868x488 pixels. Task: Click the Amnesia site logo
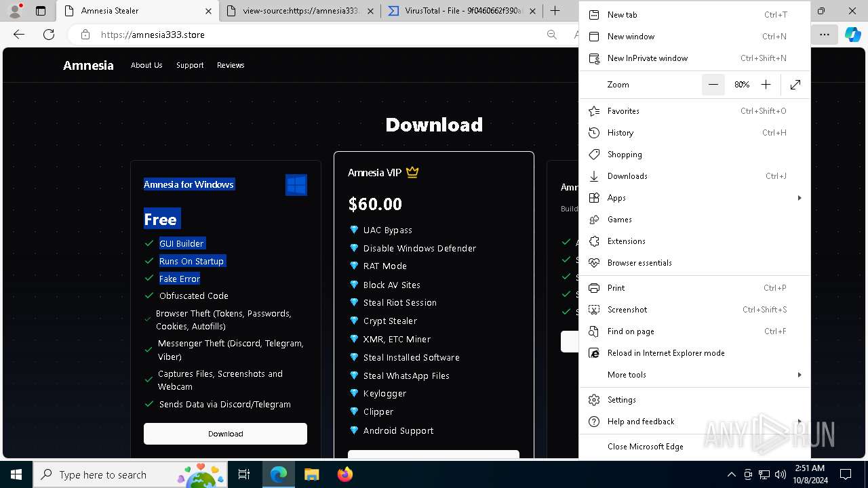point(88,65)
